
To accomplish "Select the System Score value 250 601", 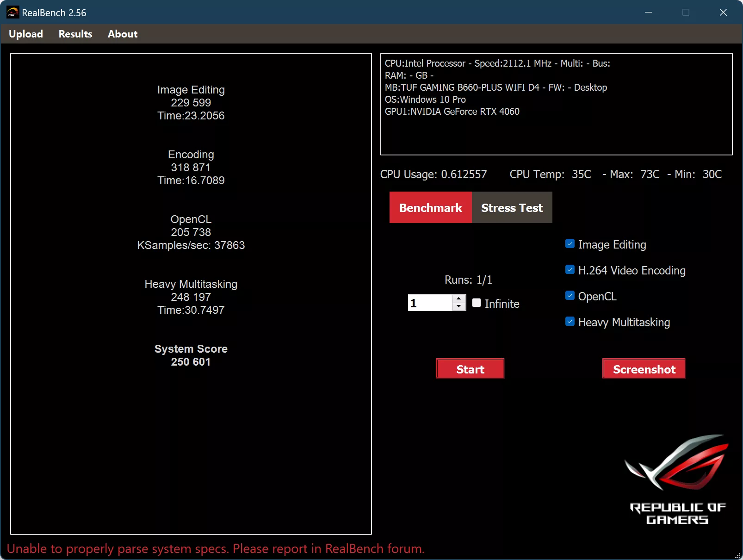I will [x=191, y=362].
